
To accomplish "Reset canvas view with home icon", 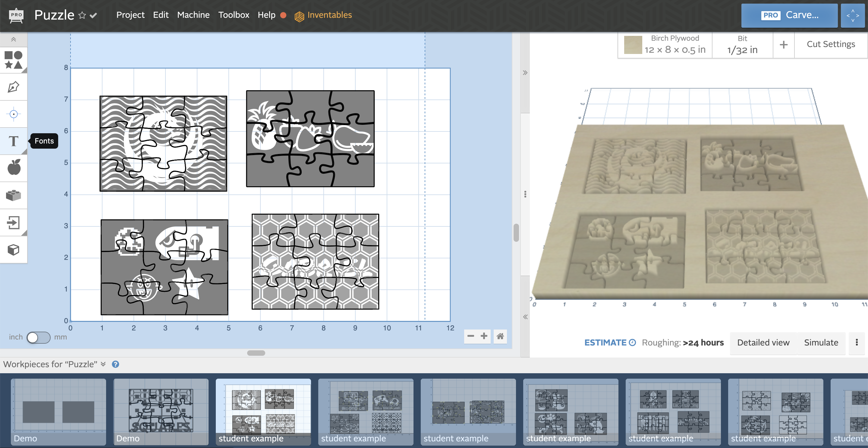I will 500,336.
